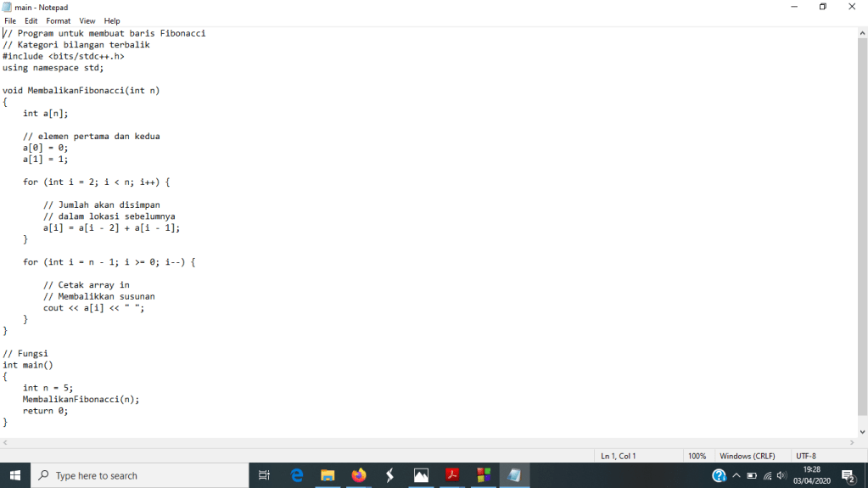Click the 100% zoom status entry
This screenshot has width=868, height=488.
[697, 456]
